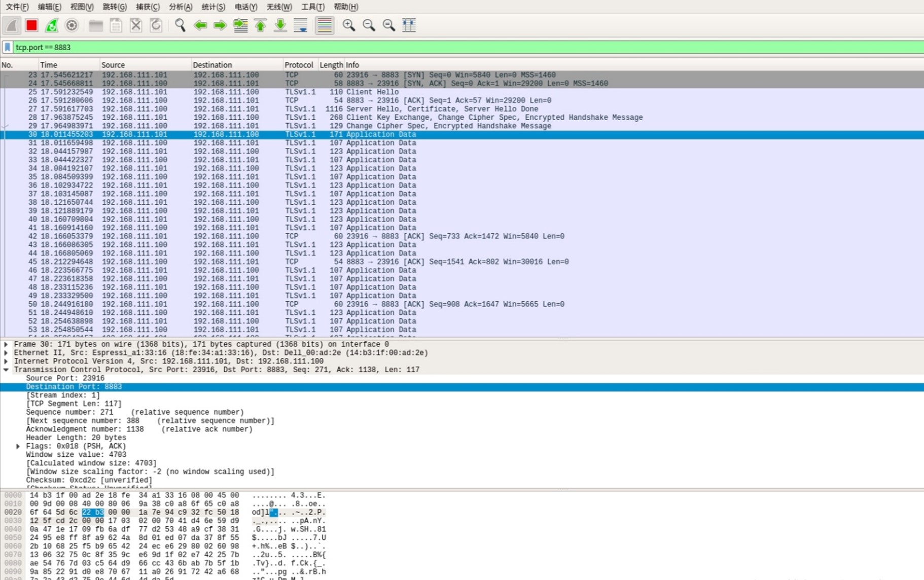This screenshot has height=580, width=924.
Task: Restart the current capture
Action: click(x=52, y=25)
